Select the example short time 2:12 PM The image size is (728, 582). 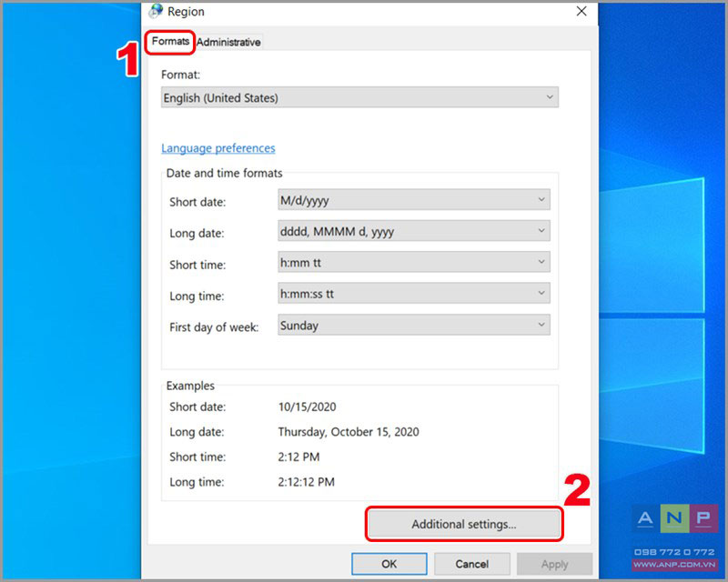pos(298,457)
